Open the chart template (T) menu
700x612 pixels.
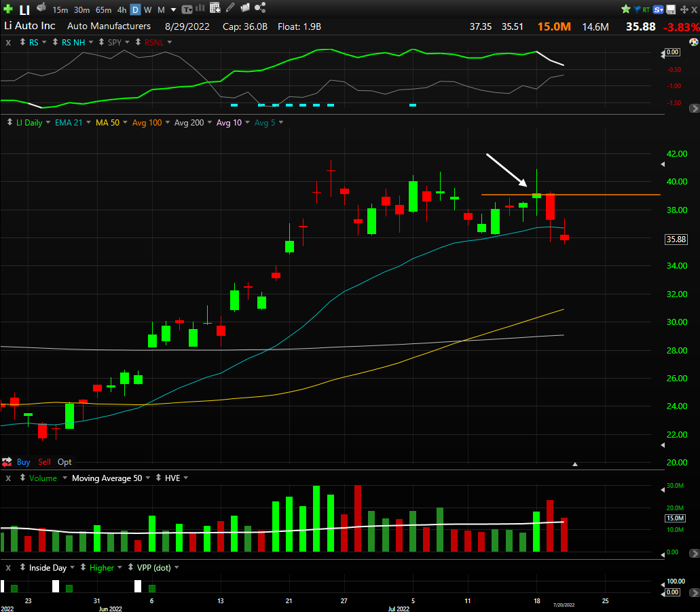pyautogui.click(x=187, y=9)
